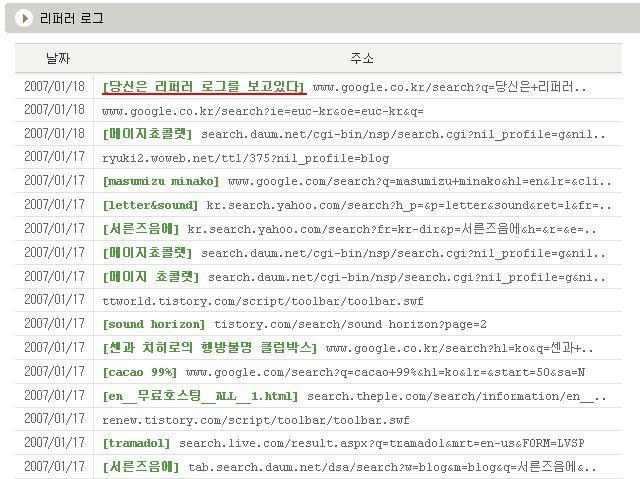The width and height of the screenshot is (640, 479).
Task: Click the arrow icon beside 리퍼러 로그
Action: 24,18
